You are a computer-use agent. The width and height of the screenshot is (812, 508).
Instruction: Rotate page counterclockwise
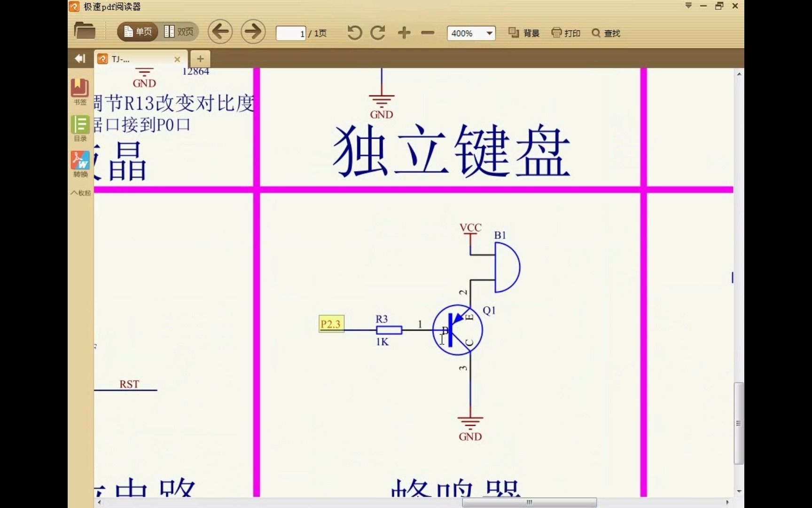coord(354,33)
